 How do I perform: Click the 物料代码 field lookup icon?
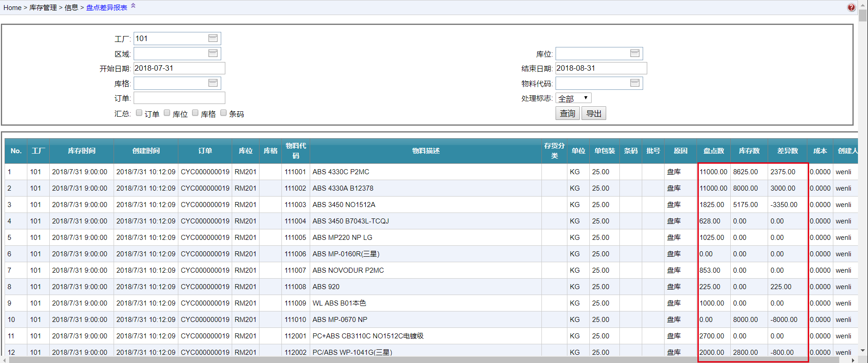[x=634, y=83]
